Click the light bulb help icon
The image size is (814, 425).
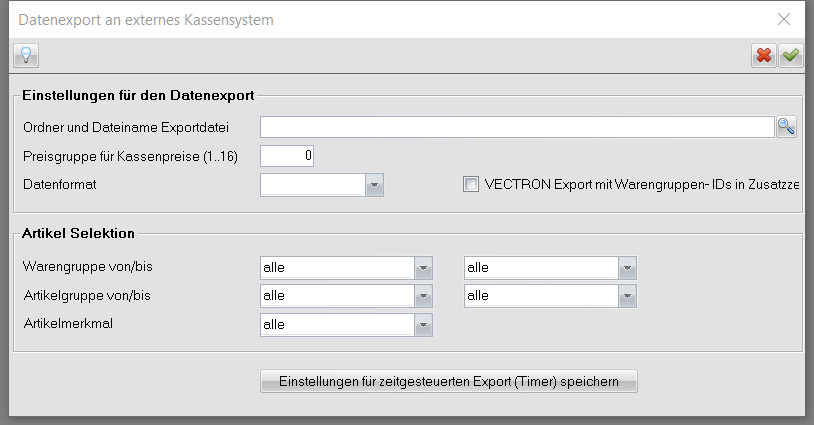26,55
